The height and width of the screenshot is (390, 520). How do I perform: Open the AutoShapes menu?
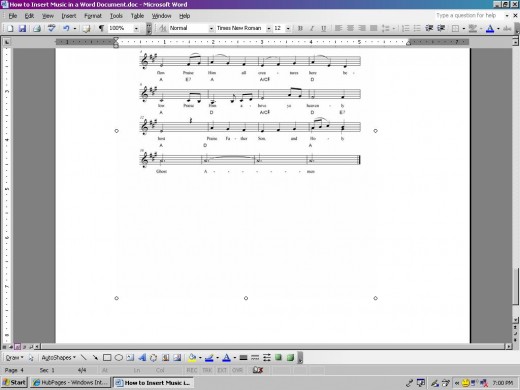pos(58,358)
